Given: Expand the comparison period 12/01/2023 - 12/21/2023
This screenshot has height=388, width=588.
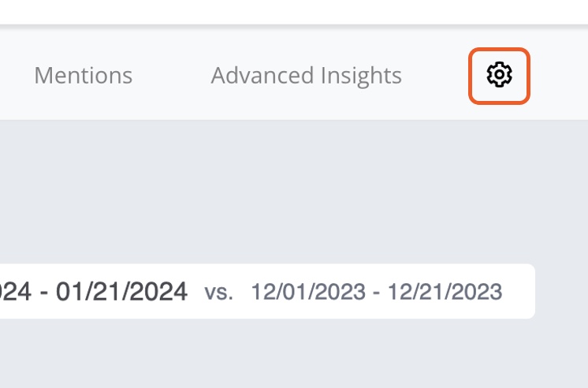Looking at the screenshot, I should pyautogui.click(x=377, y=292).
